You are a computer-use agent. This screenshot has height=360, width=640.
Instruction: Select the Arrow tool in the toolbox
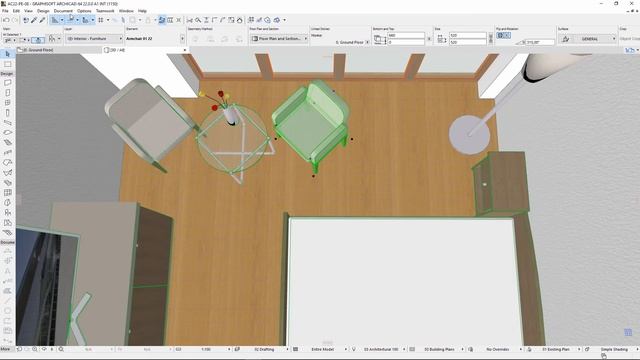7,54
